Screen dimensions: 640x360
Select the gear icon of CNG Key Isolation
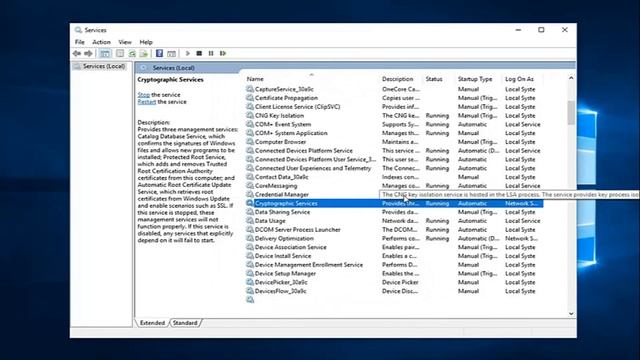250,115
